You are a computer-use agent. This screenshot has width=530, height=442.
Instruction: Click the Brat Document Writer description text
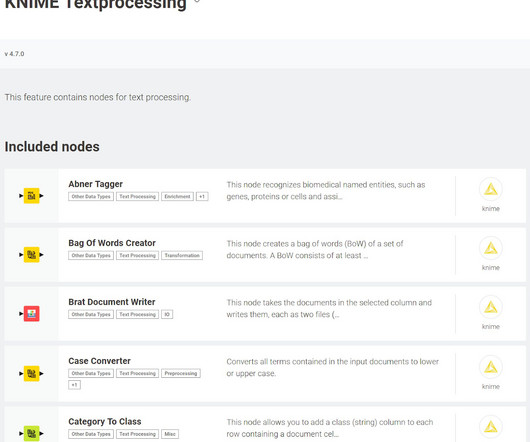pyautogui.click(x=329, y=308)
